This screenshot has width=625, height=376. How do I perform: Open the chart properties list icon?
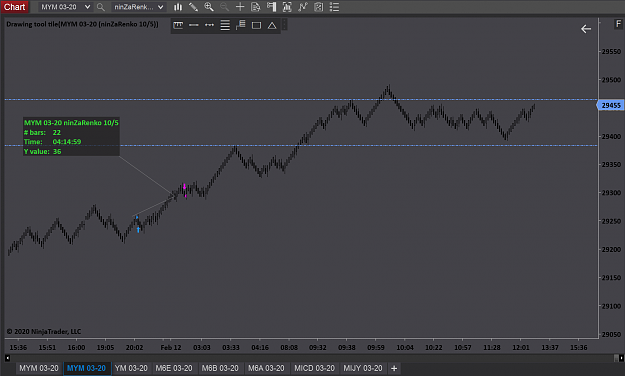[x=334, y=7]
